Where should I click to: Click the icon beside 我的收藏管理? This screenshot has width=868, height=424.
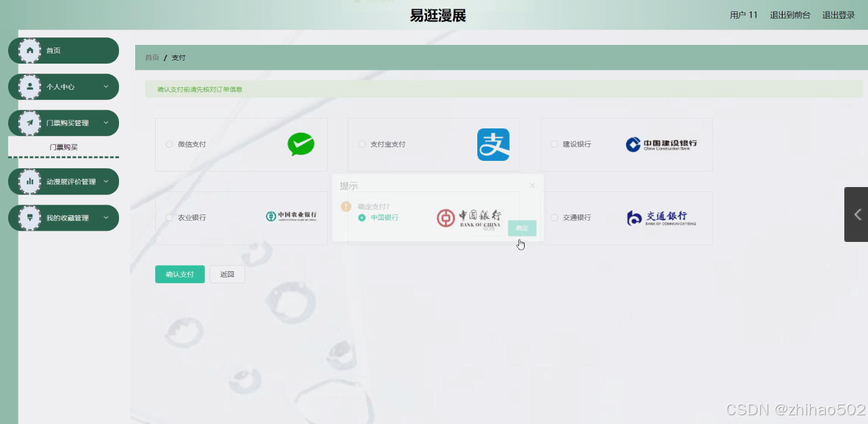(x=30, y=218)
